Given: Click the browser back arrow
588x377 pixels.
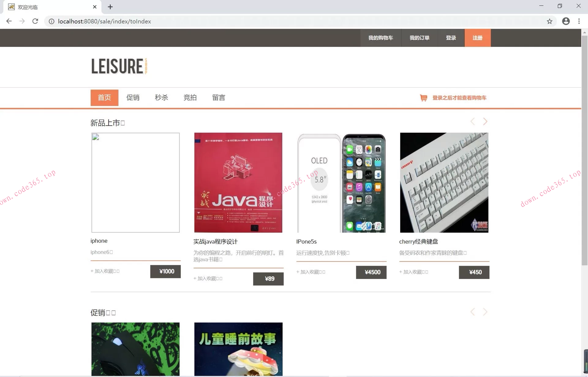Looking at the screenshot, I should pos(9,21).
